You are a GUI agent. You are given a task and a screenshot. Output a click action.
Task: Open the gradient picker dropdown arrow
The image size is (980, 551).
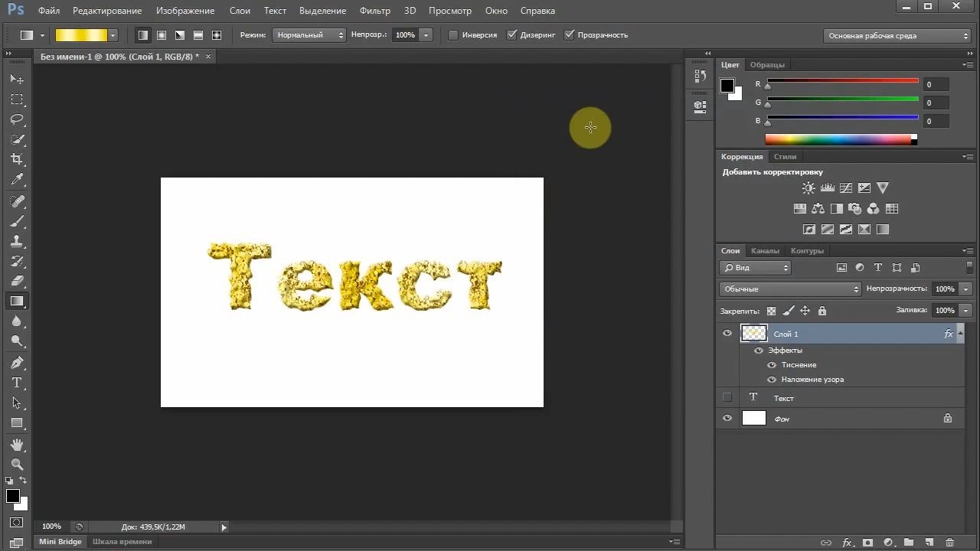tap(113, 35)
